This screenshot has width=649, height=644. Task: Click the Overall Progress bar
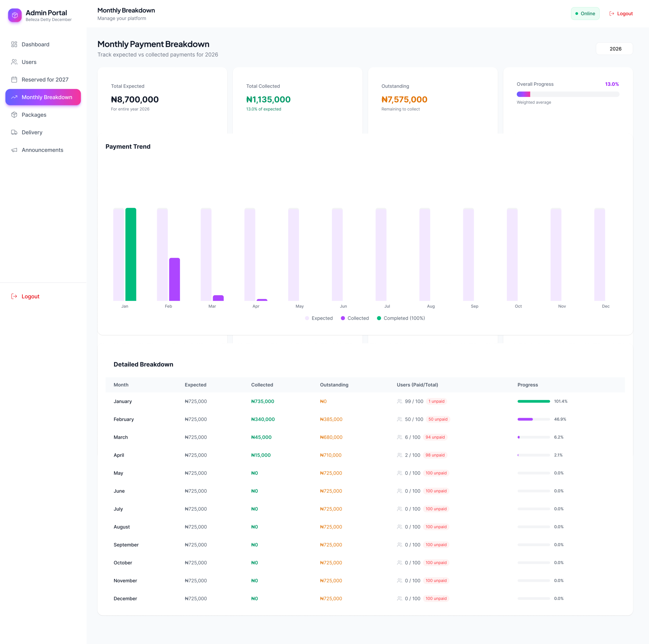coord(568,94)
